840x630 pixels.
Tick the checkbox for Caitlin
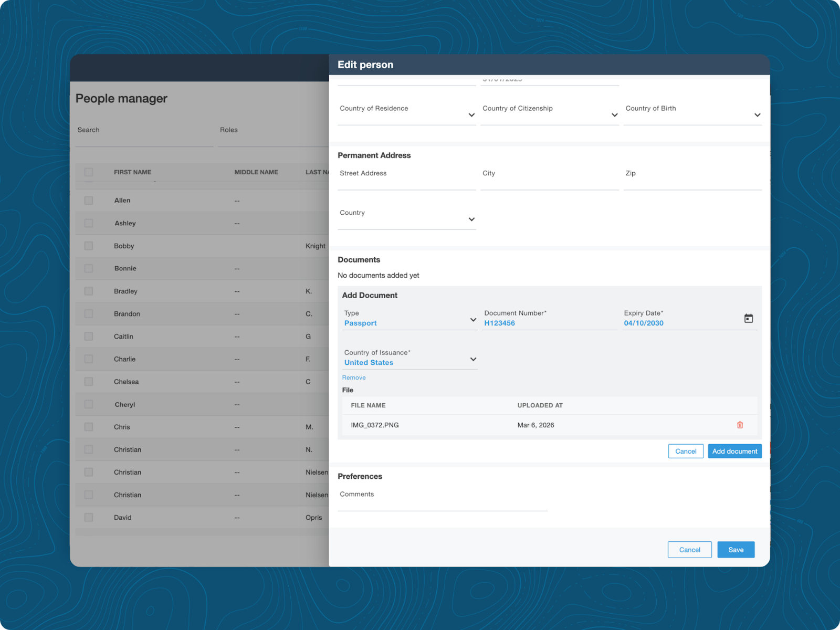click(89, 337)
